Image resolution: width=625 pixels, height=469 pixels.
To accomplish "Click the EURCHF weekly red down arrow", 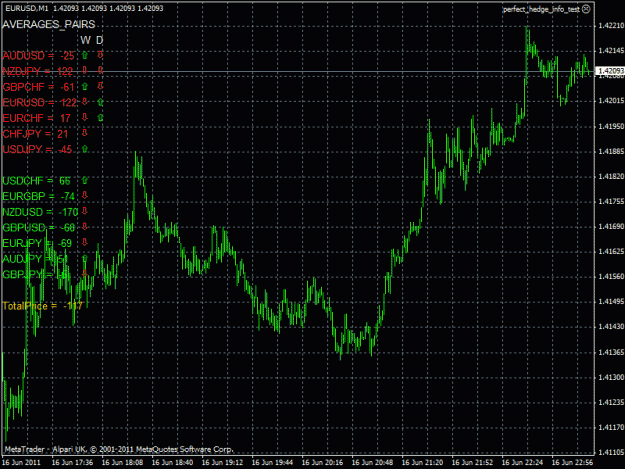I will click(85, 117).
